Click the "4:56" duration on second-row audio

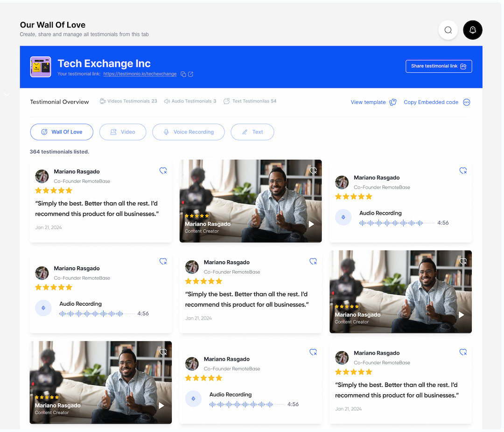(x=143, y=314)
